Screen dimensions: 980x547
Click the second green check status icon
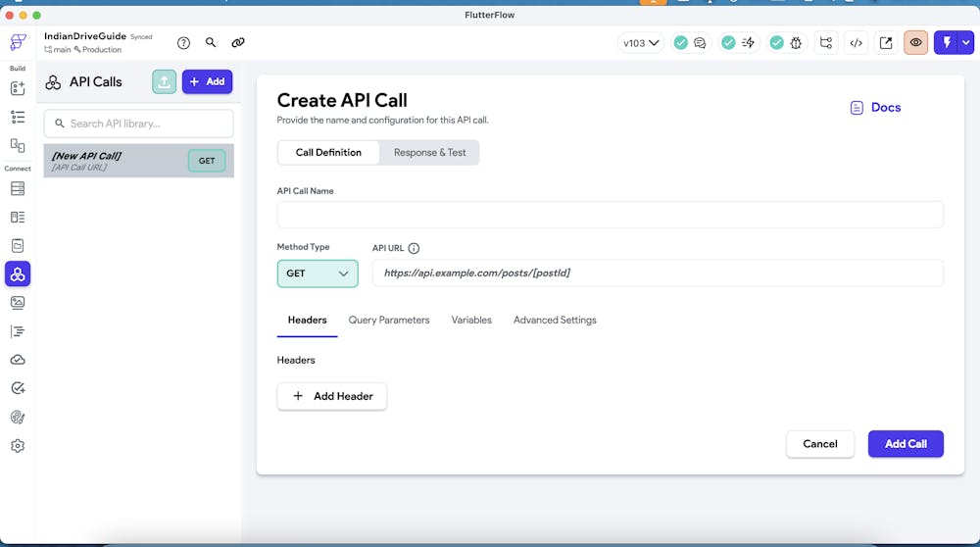click(728, 42)
